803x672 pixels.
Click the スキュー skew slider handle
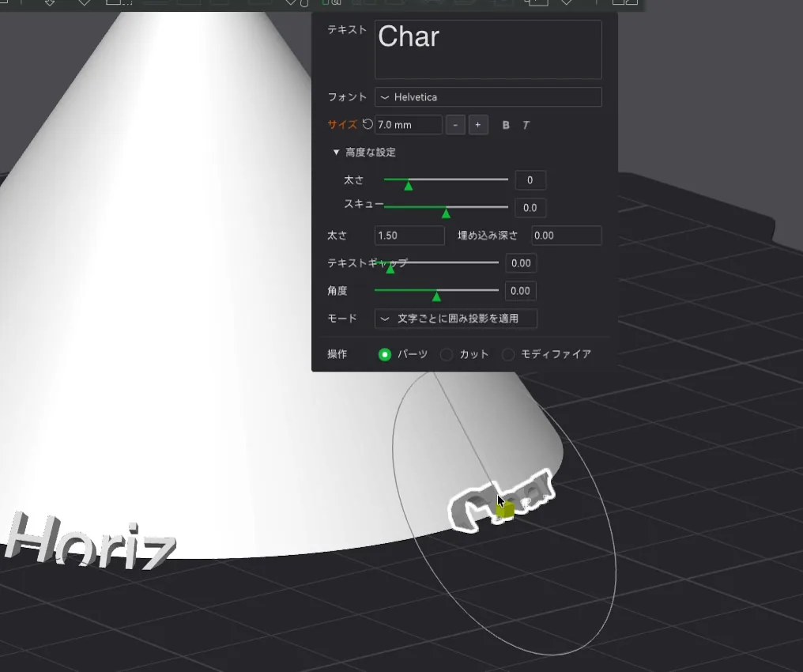446,213
